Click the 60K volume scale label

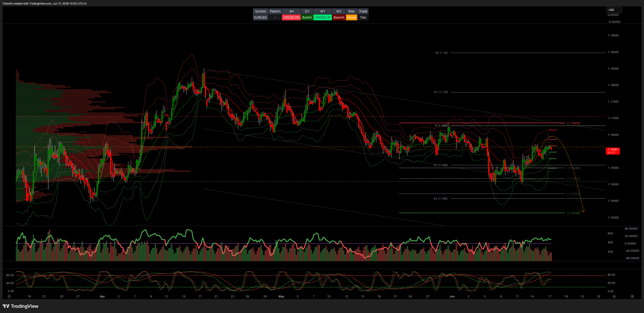point(610,233)
